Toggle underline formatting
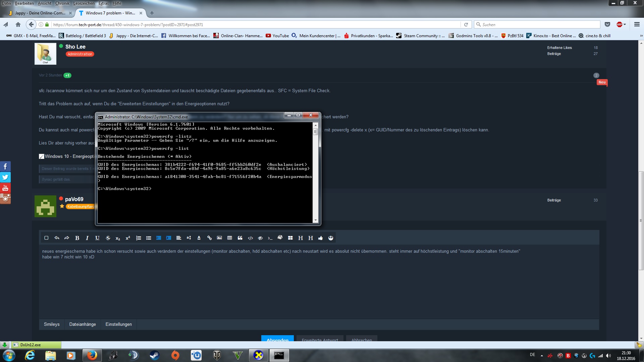 [97, 238]
